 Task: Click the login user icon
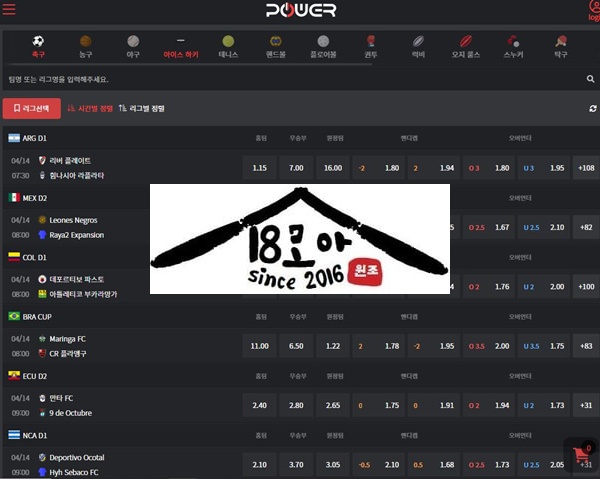[594, 7]
